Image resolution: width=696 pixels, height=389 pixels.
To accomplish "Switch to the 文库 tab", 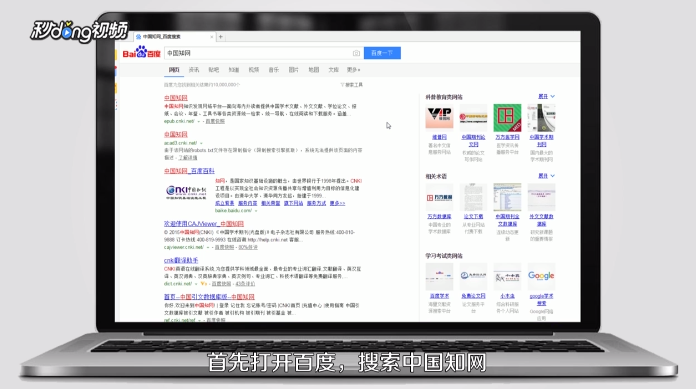I will point(333,70).
